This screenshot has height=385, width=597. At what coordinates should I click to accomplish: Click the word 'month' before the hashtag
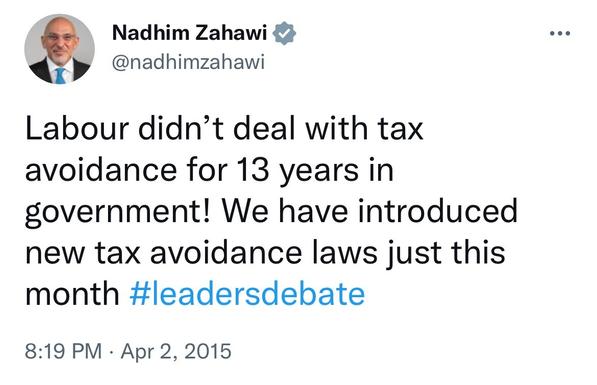pos(72,294)
